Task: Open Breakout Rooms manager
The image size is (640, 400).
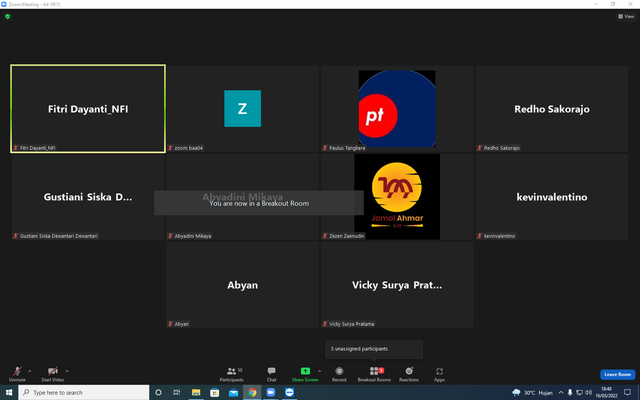Action: [x=374, y=373]
